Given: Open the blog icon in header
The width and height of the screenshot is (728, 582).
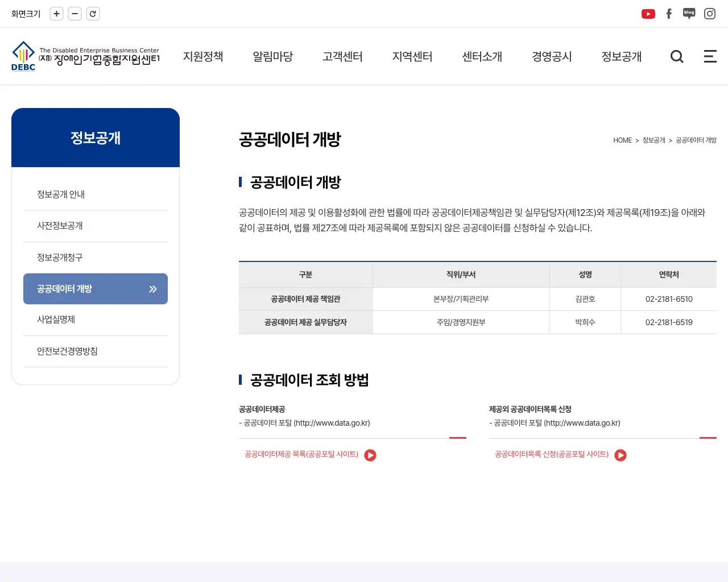Looking at the screenshot, I should (689, 14).
